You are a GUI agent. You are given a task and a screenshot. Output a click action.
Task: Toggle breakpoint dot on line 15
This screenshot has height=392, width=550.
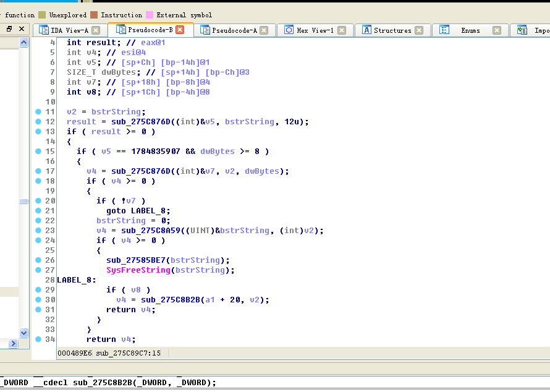(38, 151)
